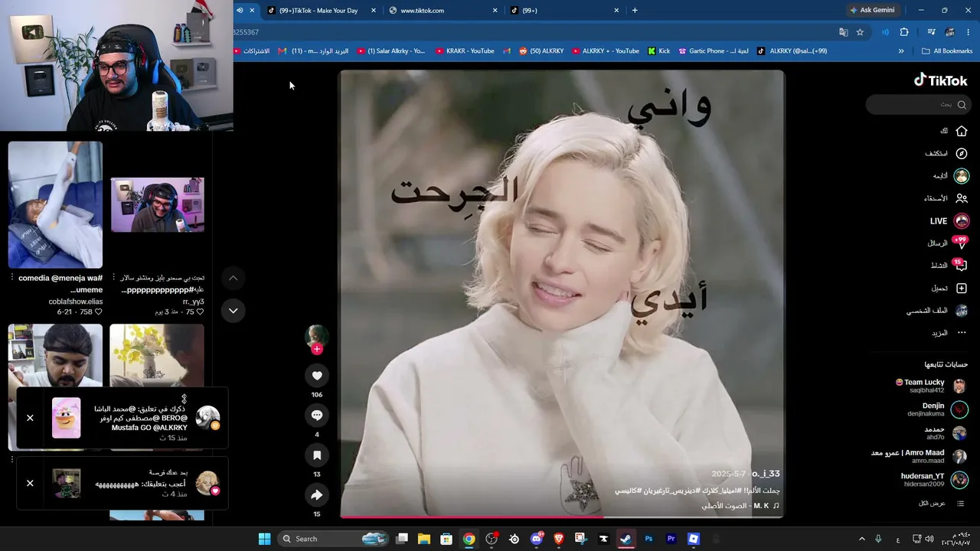Show hidden system tray icons chevron
Screen dimensions: 980x551
(861, 539)
